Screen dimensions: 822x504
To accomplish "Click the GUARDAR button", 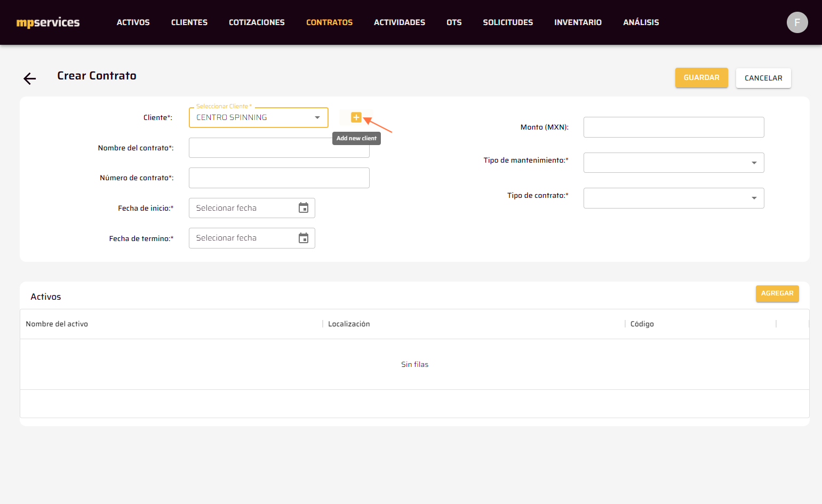I will point(701,78).
